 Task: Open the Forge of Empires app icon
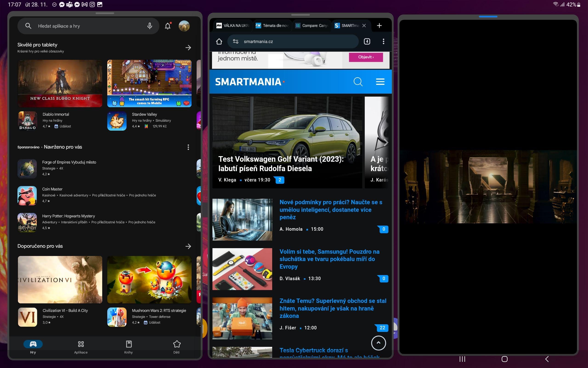point(27,169)
